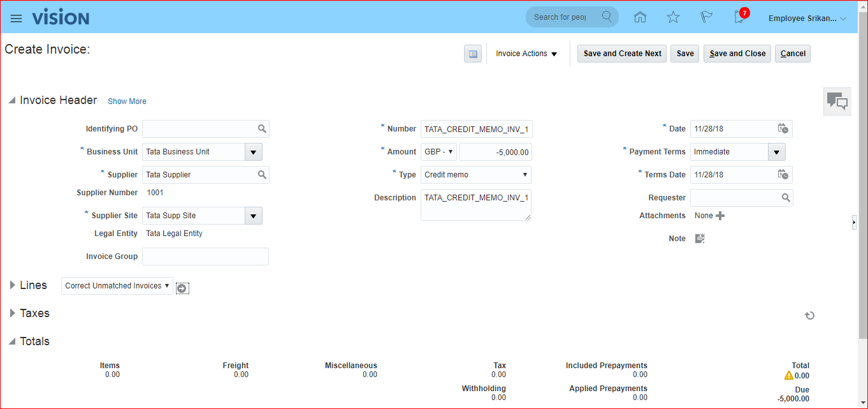Open notifications bell with 7 badge

coord(739,17)
